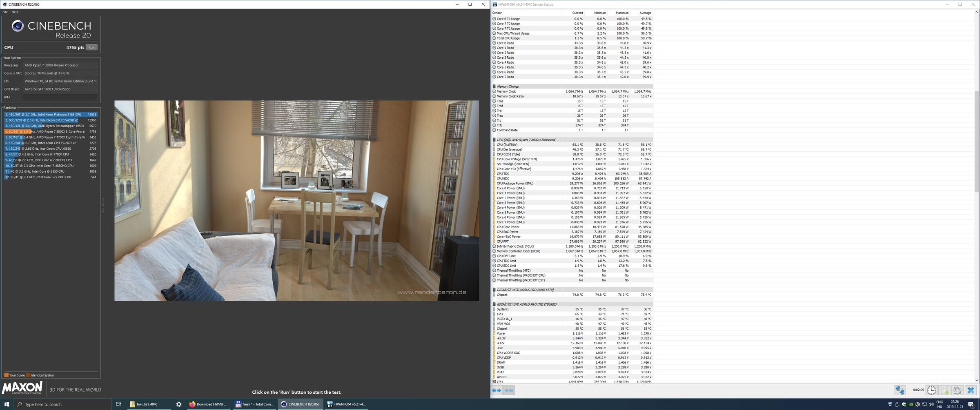Open notification center icon
Viewport: 980px width, 410px height.
(x=971, y=404)
